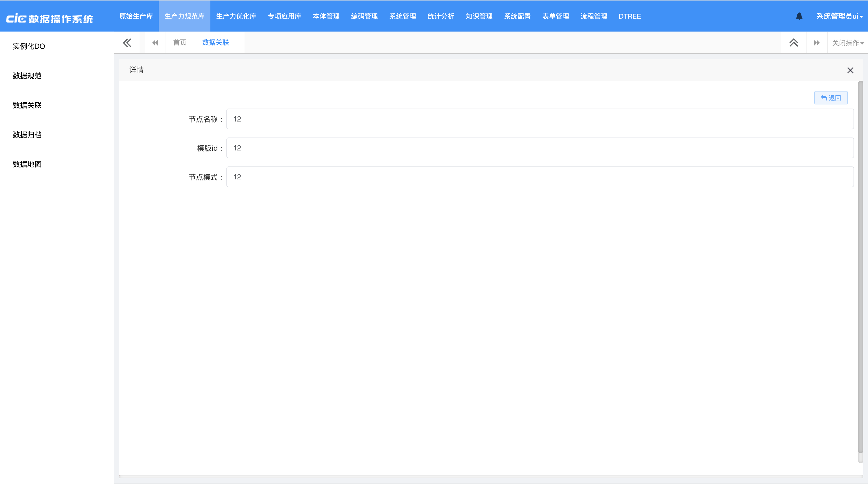
Task: Select 生产力优化库 in the top menu
Action: 236,16
